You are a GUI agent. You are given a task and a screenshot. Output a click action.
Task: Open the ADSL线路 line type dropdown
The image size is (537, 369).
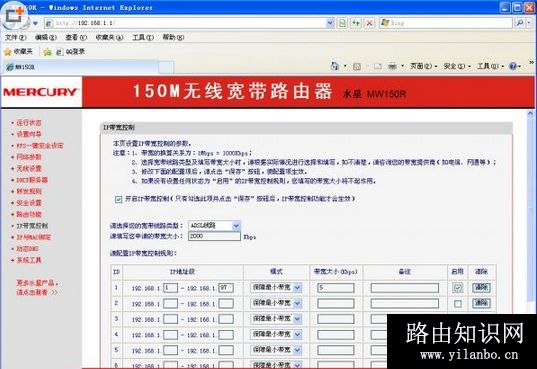click(x=214, y=225)
